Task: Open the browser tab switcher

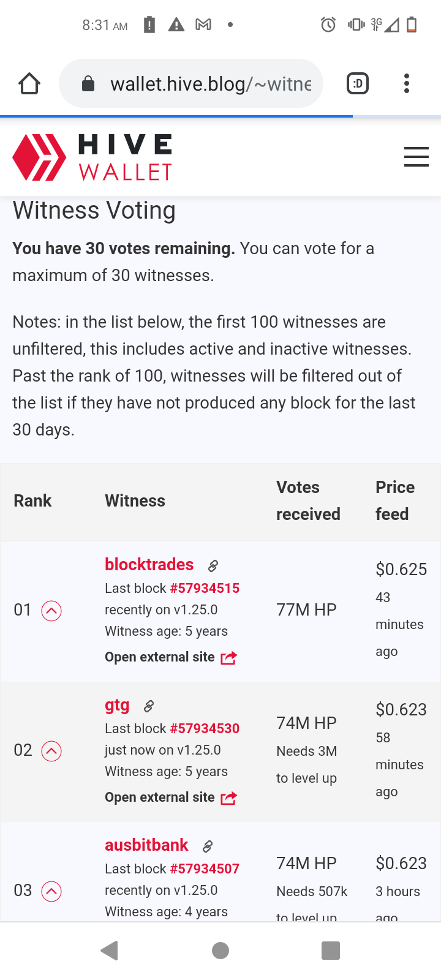Action: coord(358,83)
